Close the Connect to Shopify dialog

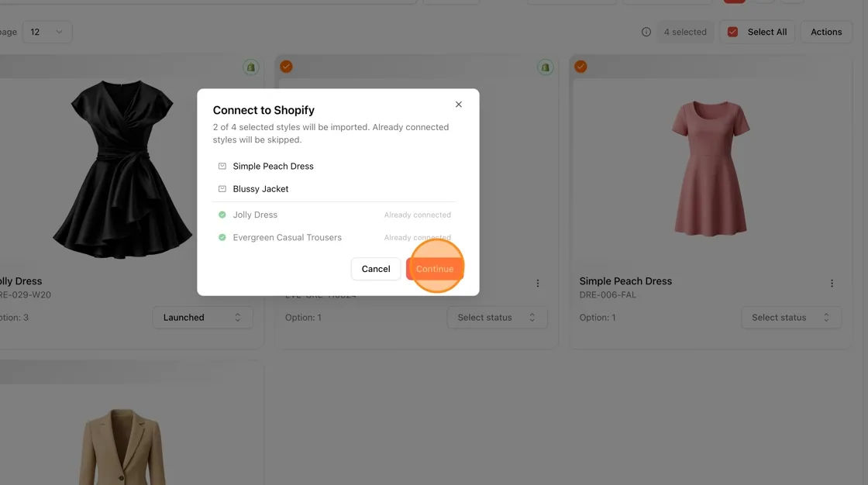click(458, 104)
